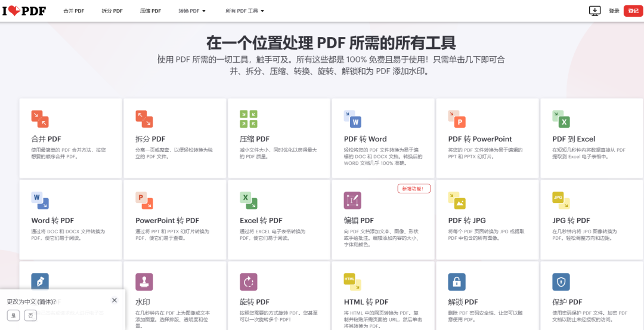Select the PDF 转 PowerPoint icon

457,119
